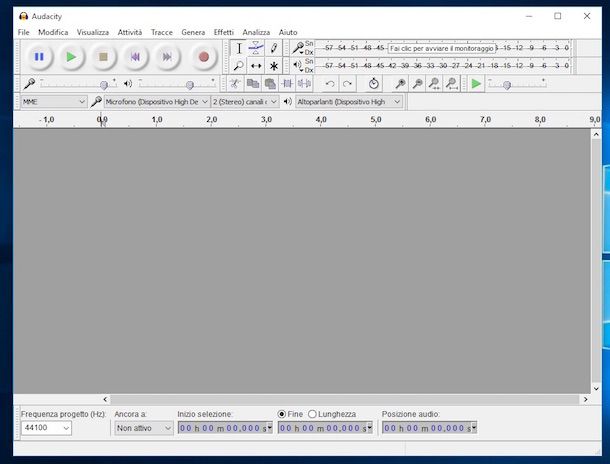Click the Copy icon
610x464 pixels.
(x=253, y=84)
